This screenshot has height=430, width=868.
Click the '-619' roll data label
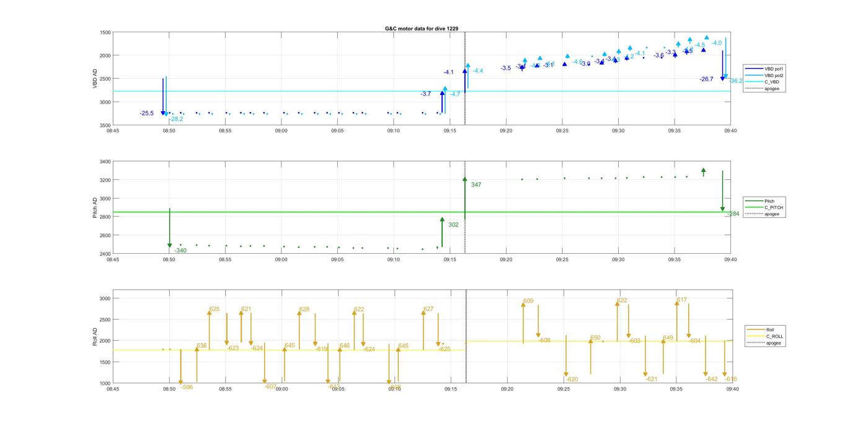point(321,349)
